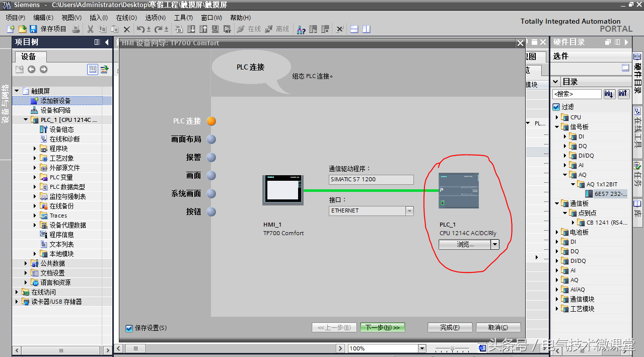The image size is (644, 357).
Task: Click the print toolbar icon
Action: click(x=76, y=29)
